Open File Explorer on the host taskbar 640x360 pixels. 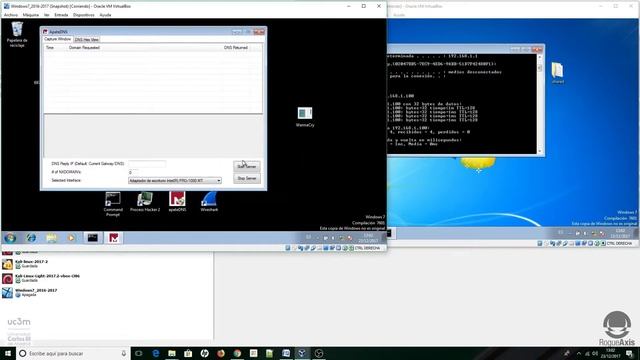pos(172,353)
